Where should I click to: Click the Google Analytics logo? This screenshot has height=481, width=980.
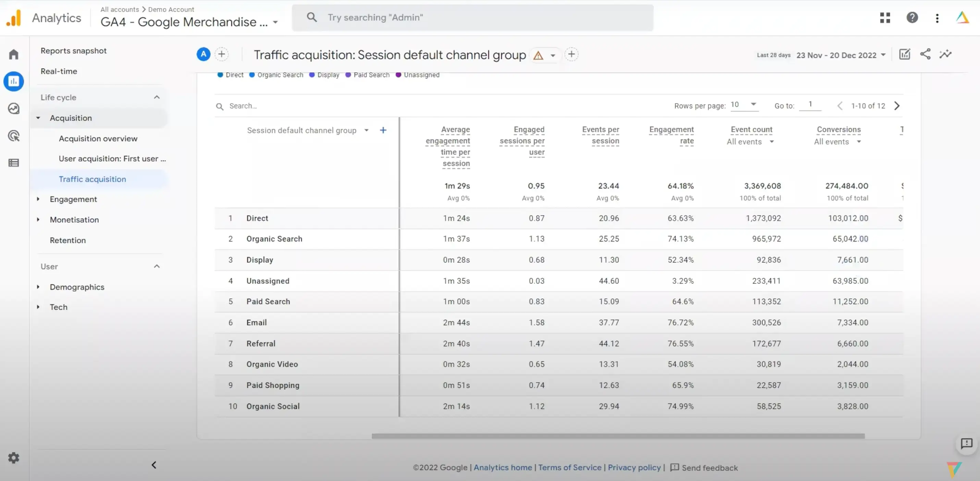click(x=14, y=18)
